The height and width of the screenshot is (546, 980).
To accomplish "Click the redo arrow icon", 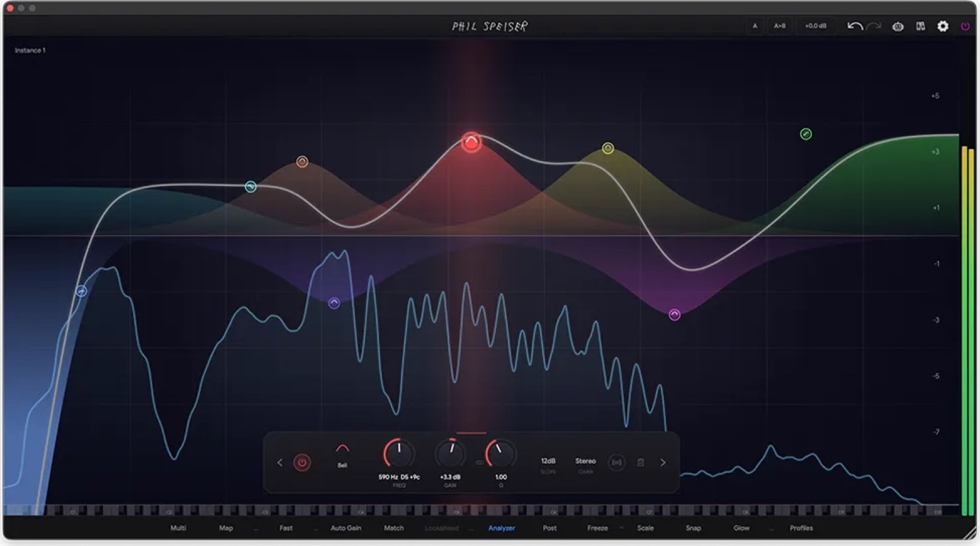I will (874, 26).
